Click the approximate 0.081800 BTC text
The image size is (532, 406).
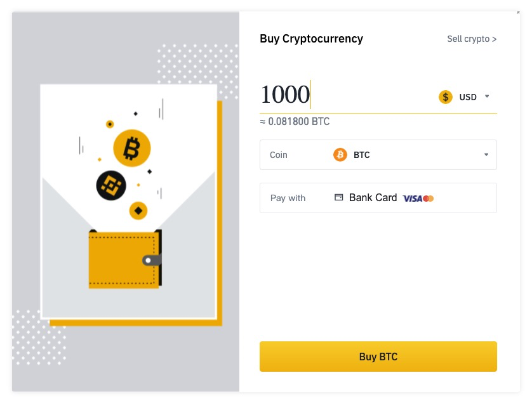pyautogui.click(x=295, y=121)
